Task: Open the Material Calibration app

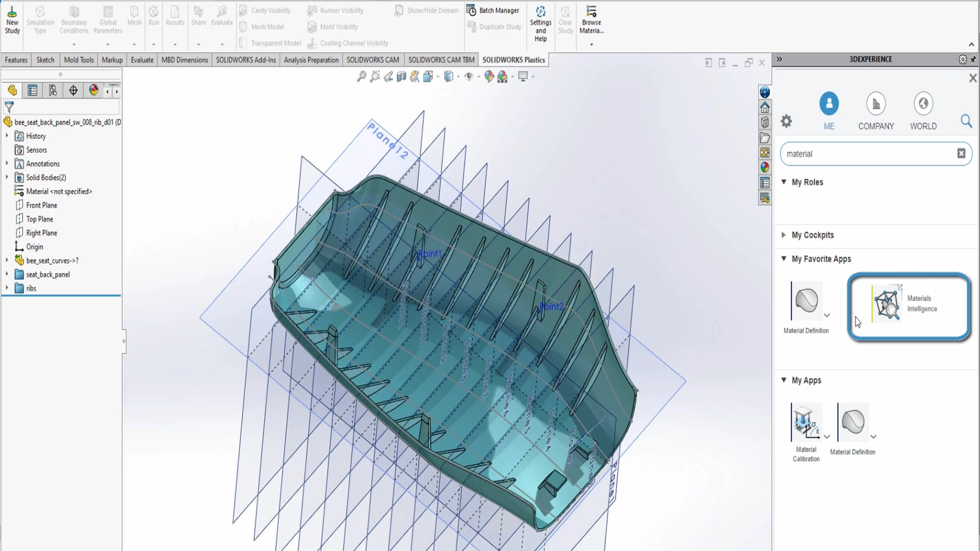Action: pos(806,422)
